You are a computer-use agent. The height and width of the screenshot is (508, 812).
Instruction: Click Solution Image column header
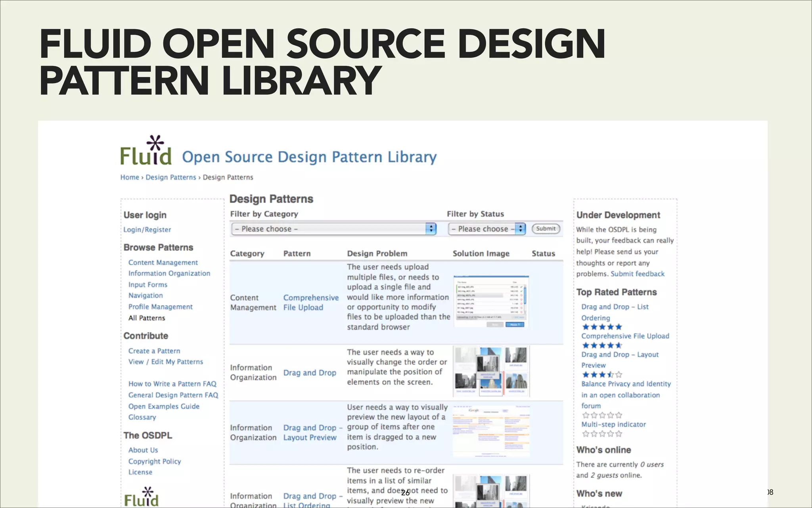[481, 254]
